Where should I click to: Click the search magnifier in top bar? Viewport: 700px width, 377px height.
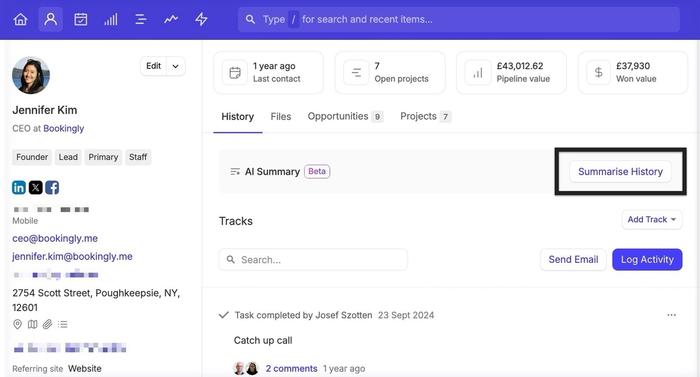point(250,19)
